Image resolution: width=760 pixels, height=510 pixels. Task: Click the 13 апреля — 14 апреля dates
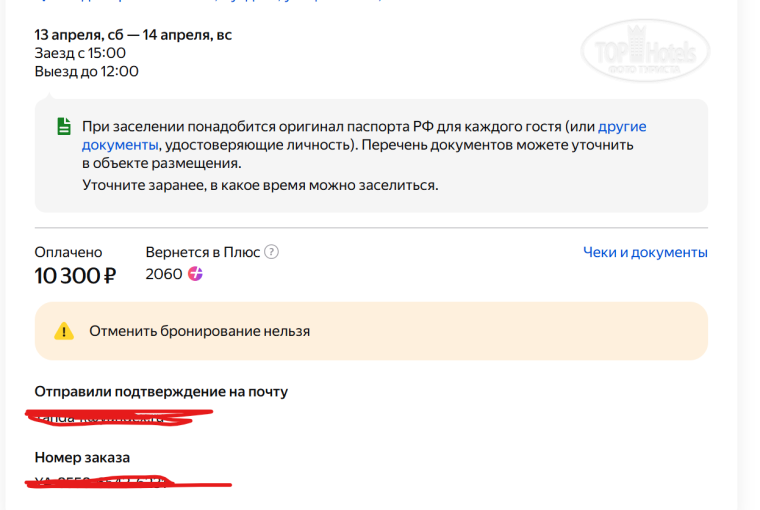[133, 35]
